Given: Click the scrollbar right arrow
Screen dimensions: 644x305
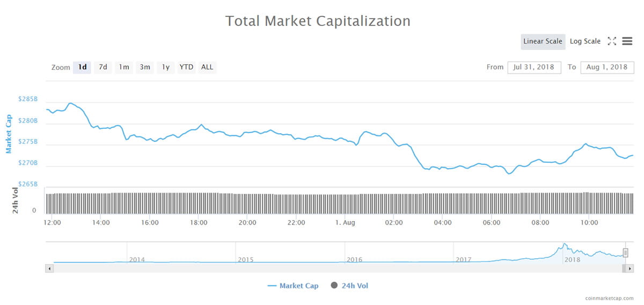Looking at the screenshot, I should 630,268.
